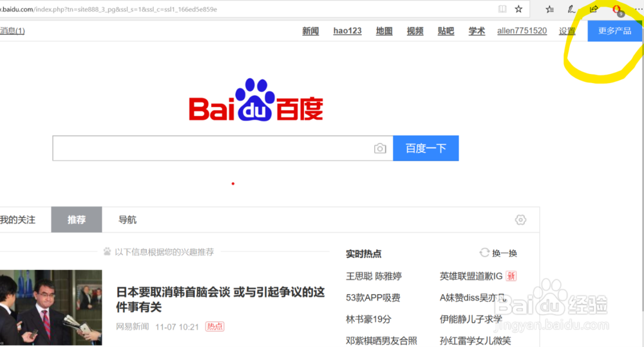The height and width of the screenshot is (347, 644).
Task: Open hot topic 林书豪19分
Action: tap(368, 319)
